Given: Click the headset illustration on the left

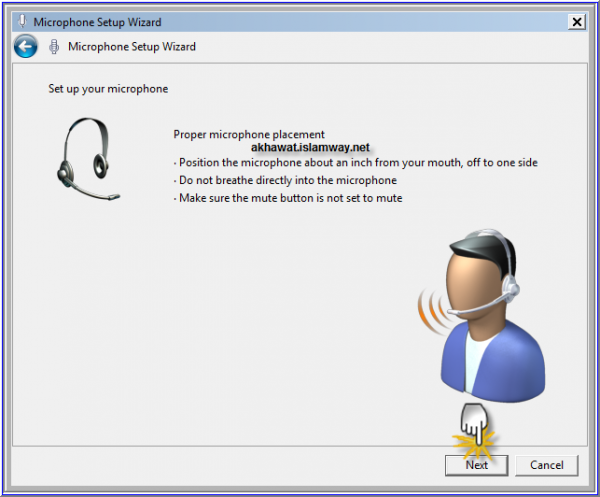Looking at the screenshot, I should coord(88,159).
